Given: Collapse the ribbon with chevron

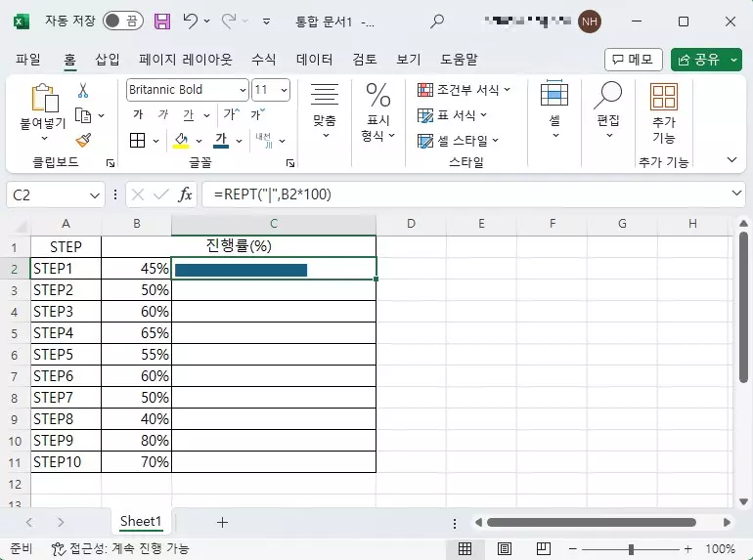Looking at the screenshot, I should 731,160.
